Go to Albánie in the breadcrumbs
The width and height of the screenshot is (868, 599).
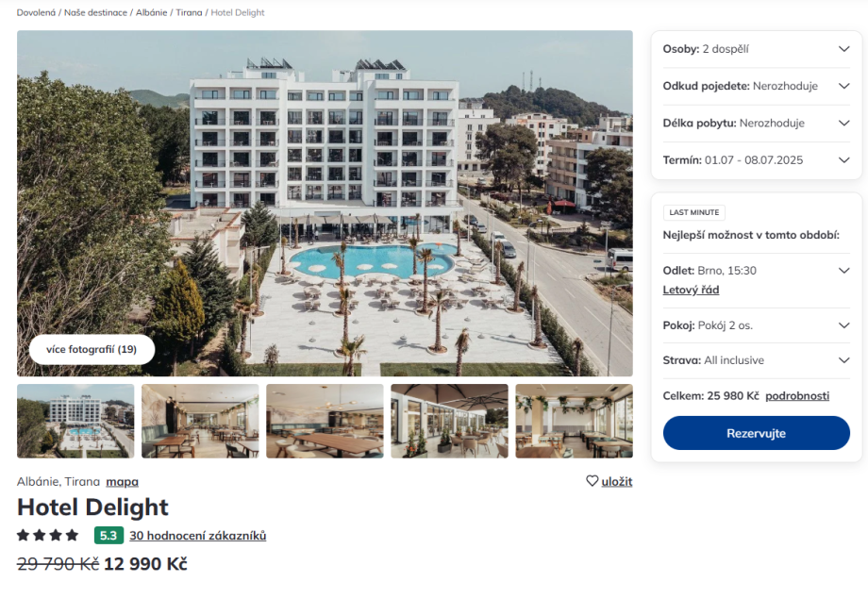152,13
